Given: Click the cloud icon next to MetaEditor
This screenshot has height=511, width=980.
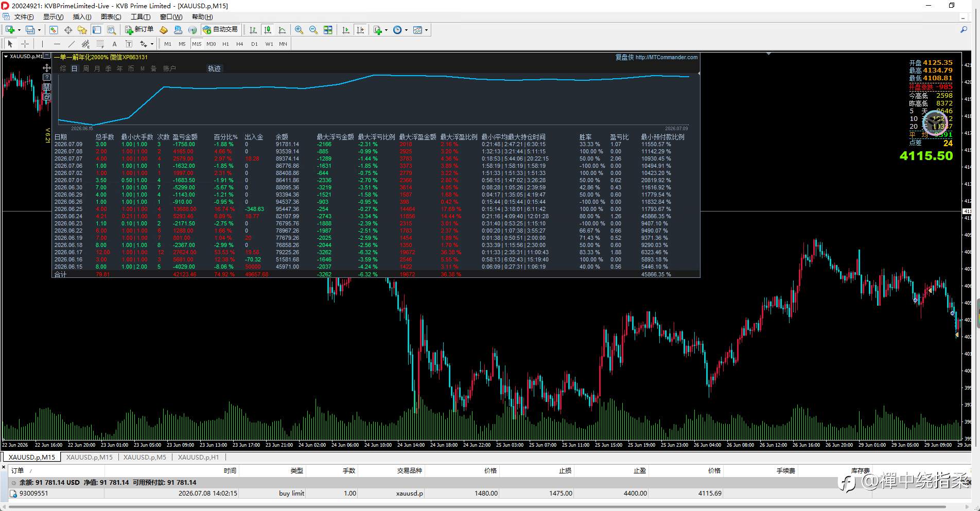Looking at the screenshot, I should [178, 30].
